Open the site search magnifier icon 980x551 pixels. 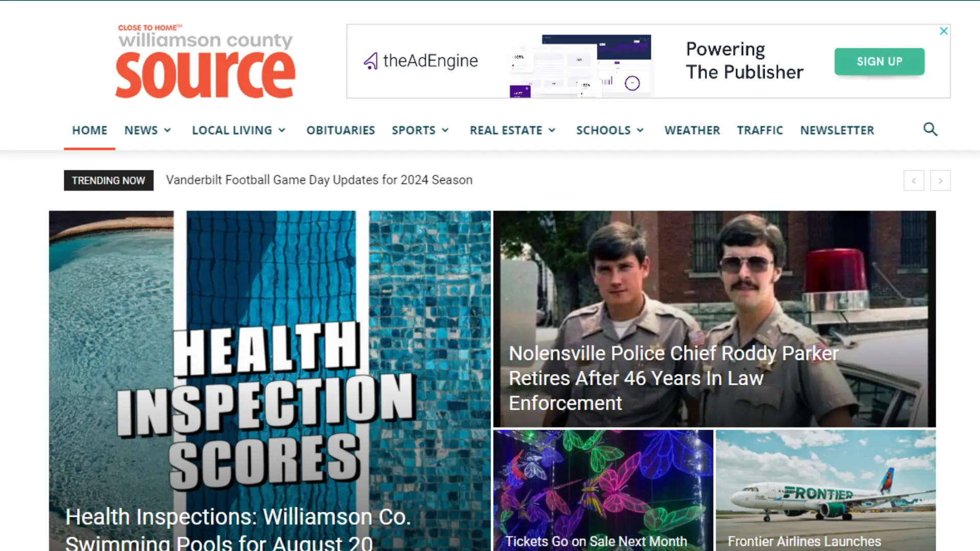[x=930, y=130]
